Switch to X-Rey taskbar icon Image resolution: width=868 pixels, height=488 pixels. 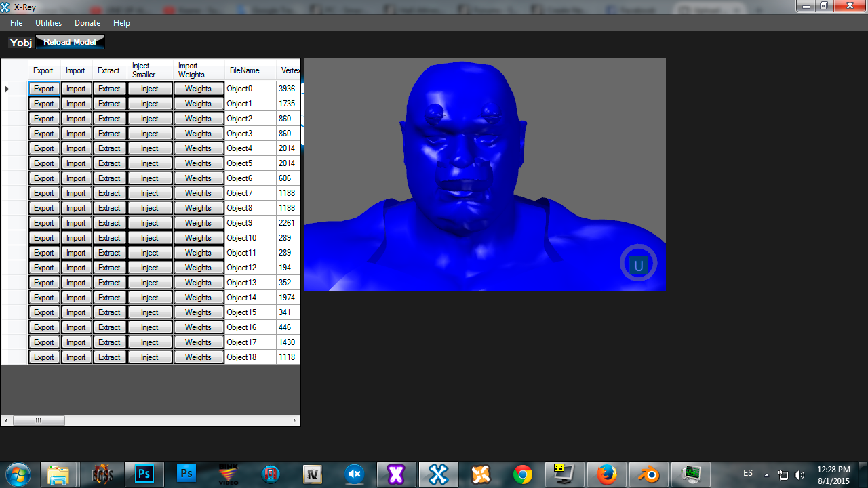[438, 474]
